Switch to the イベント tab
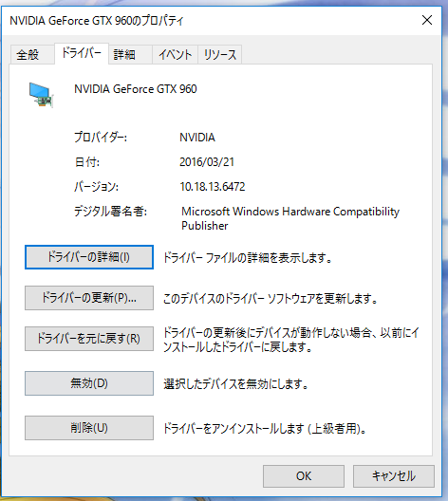Screen dimensions: 448x501 [x=175, y=55]
